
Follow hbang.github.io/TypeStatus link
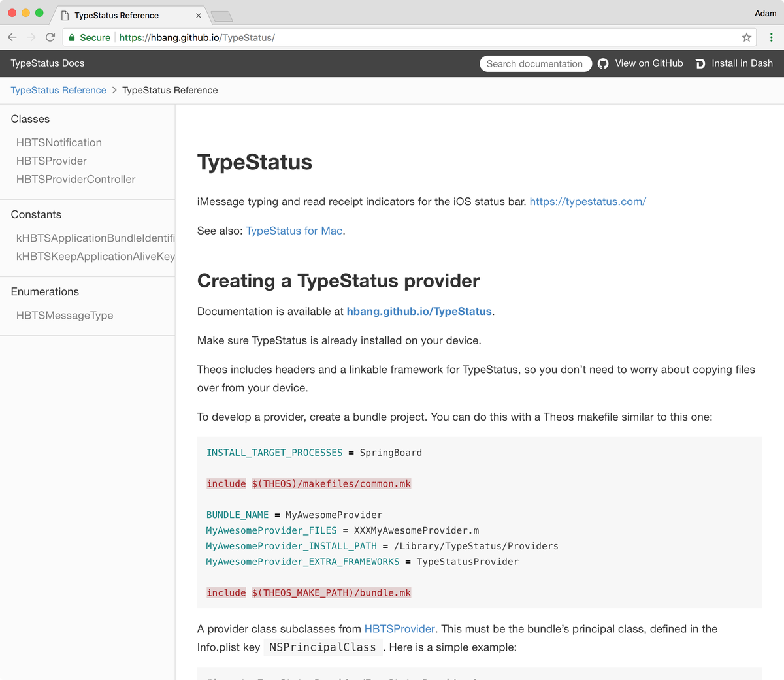pos(419,312)
